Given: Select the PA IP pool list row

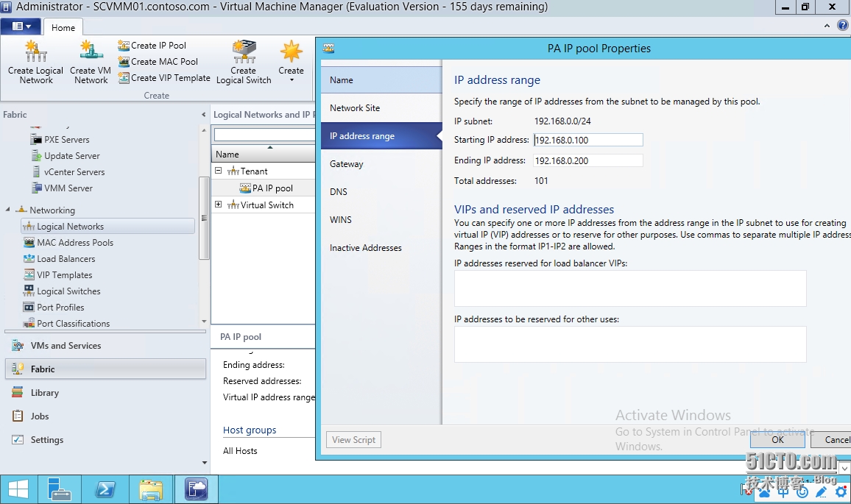Looking at the screenshot, I should coord(264,188).
